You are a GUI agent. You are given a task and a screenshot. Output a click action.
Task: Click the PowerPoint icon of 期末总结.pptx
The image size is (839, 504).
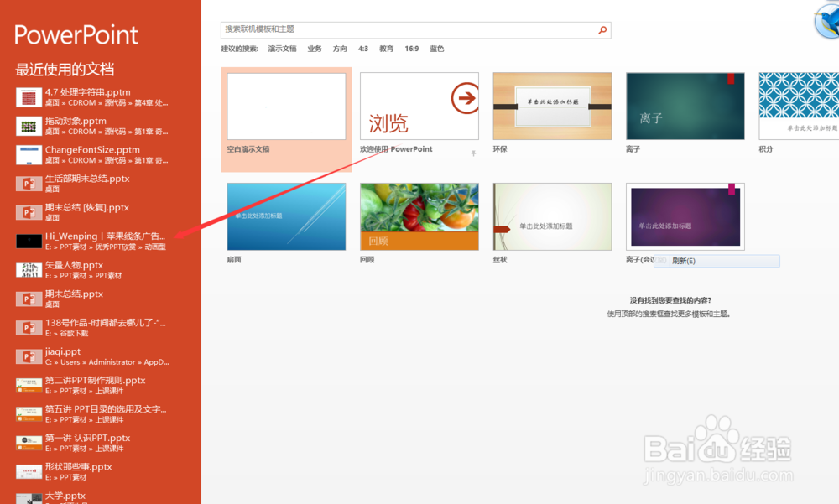point(29,299)
